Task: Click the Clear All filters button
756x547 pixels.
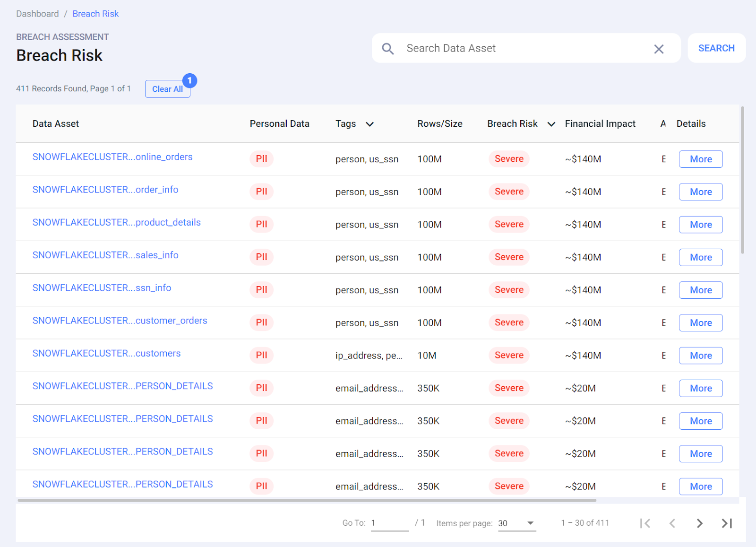Action: [x=167, y=89]
